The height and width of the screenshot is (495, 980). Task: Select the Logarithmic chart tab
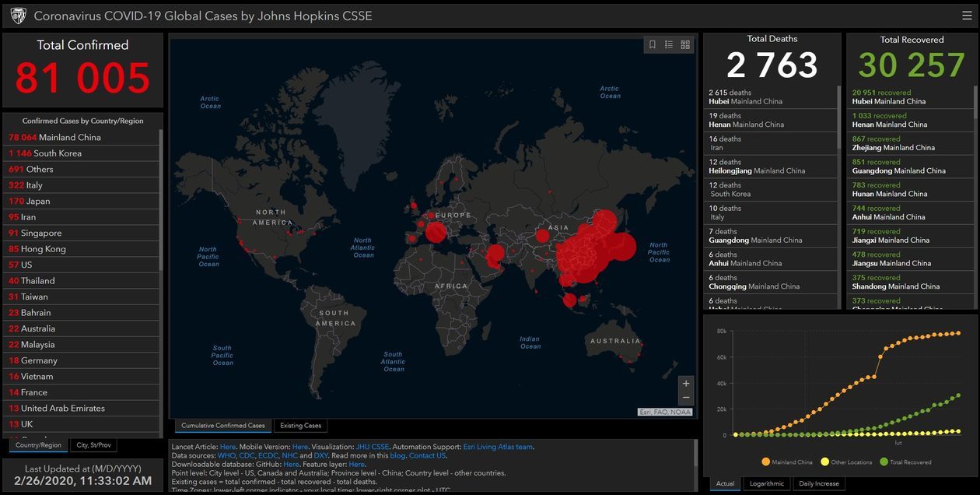click(x=766, y=484)
